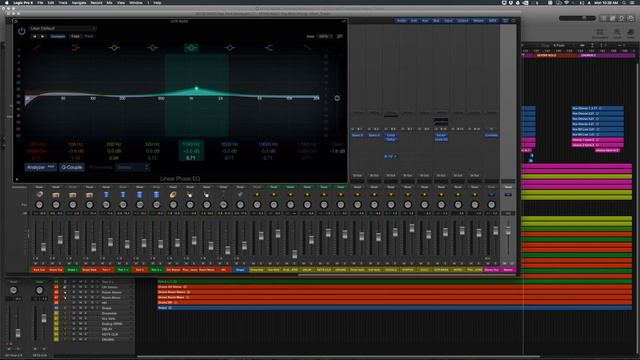
Task: Show Inst channels in mixer filter
Action: click(413, 20)
